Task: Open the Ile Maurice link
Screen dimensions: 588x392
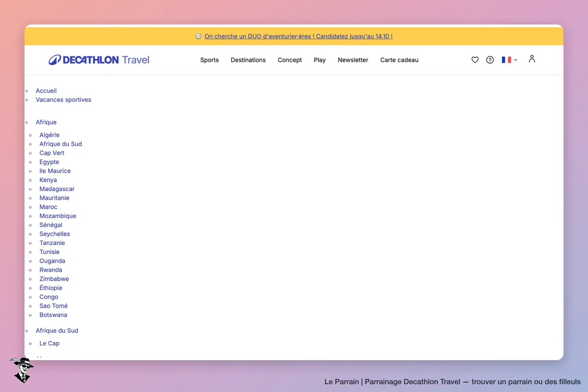Action: click(x=55, y=171)
